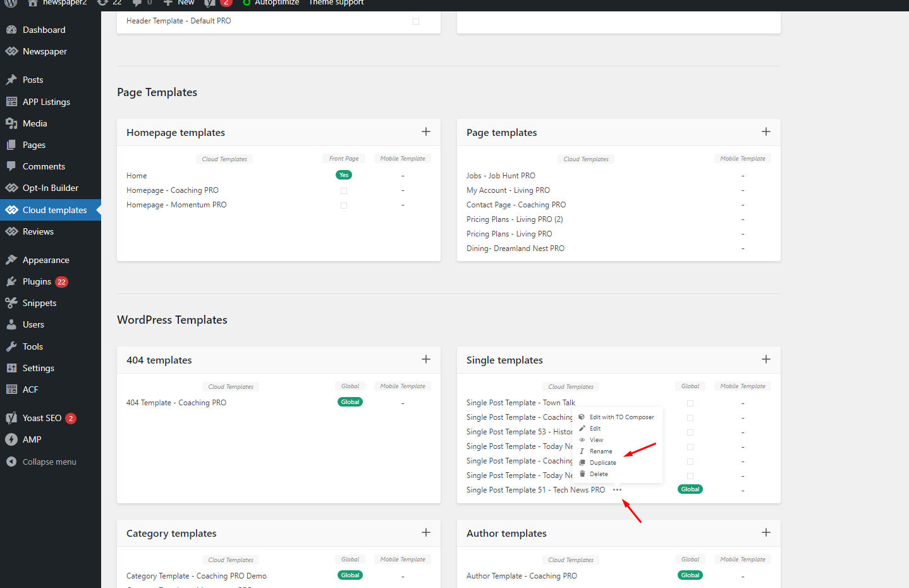
Task: Click New in the admin bar
Action: click(179, 3)
